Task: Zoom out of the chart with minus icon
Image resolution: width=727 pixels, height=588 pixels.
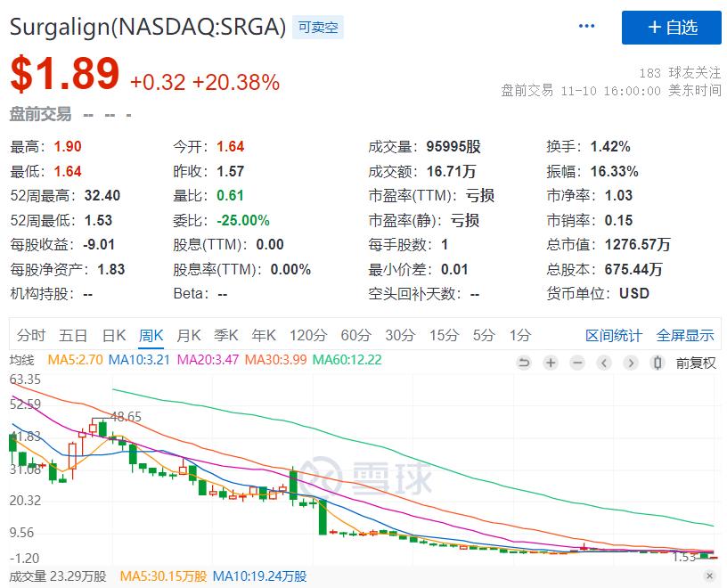Action: 577,363
